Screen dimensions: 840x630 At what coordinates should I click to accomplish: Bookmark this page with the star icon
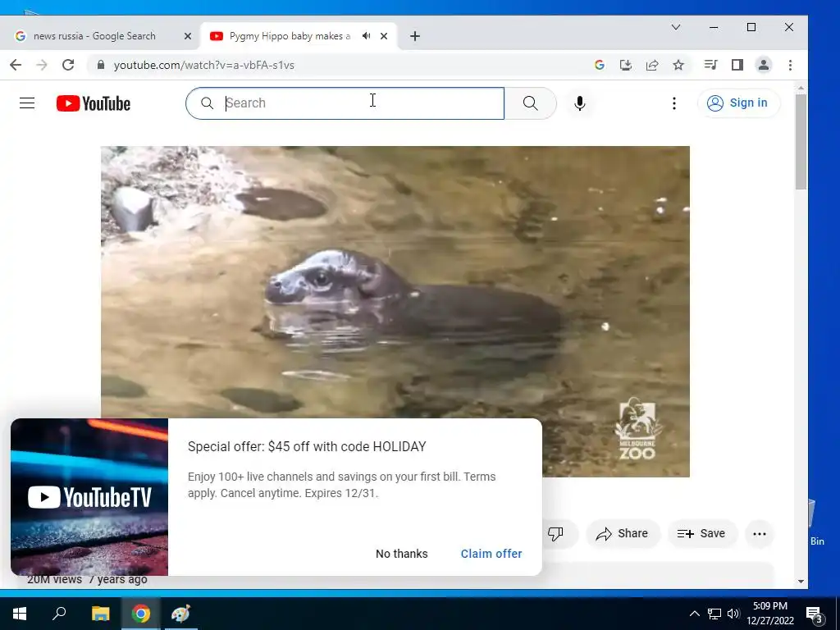pos(678,65)
